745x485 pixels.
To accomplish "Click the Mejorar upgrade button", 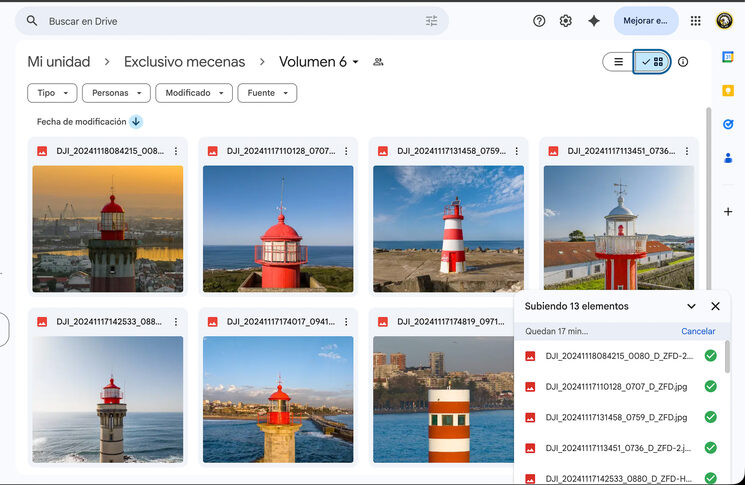I will point(645,21).
